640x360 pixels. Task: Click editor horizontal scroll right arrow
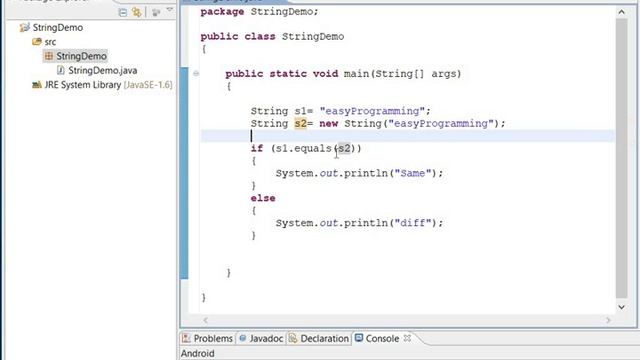[608, 320]
